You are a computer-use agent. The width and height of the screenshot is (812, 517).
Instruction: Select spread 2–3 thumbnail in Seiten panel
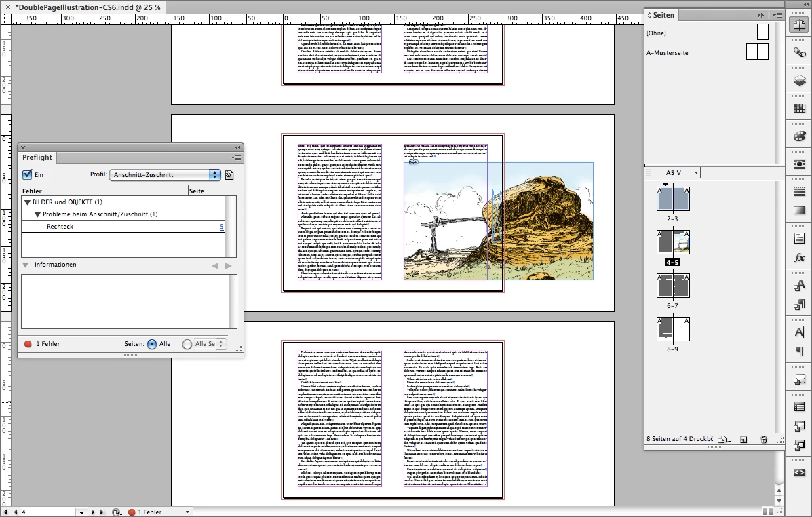pyautogui.click(x=673, y=199)
